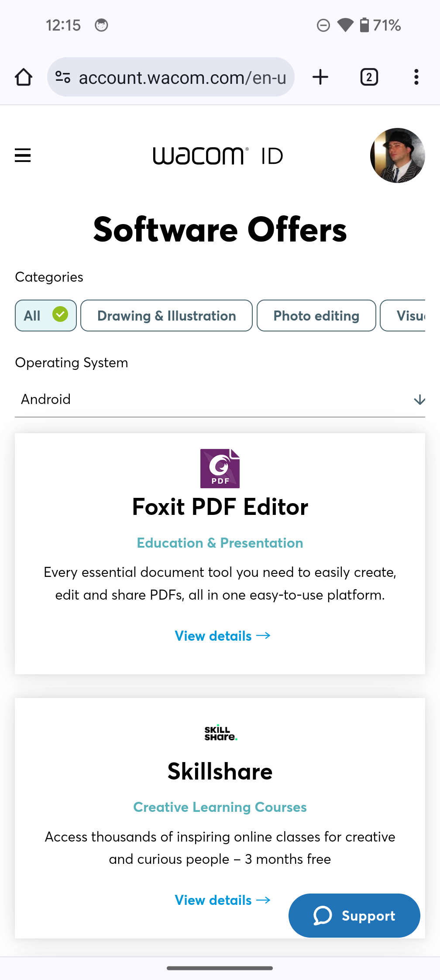The width and height of the screenshot is (440, 980).
Task: Open a new browser tab
Action: point(320,77)
